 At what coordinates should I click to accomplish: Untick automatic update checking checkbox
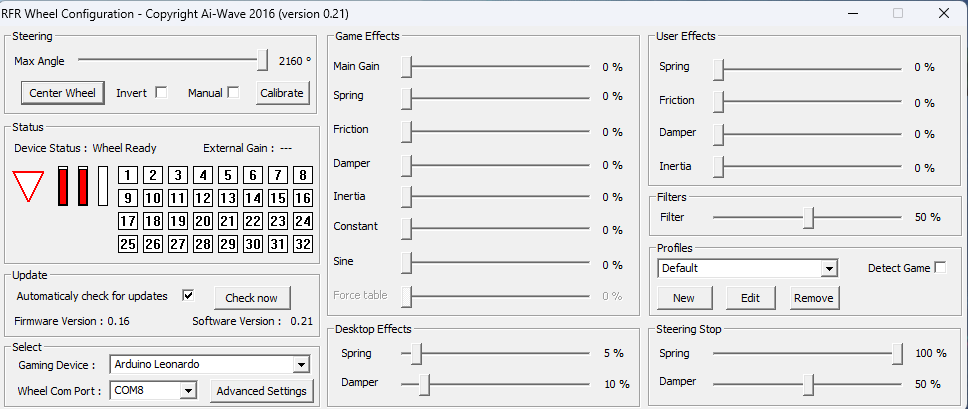[188, 296]
